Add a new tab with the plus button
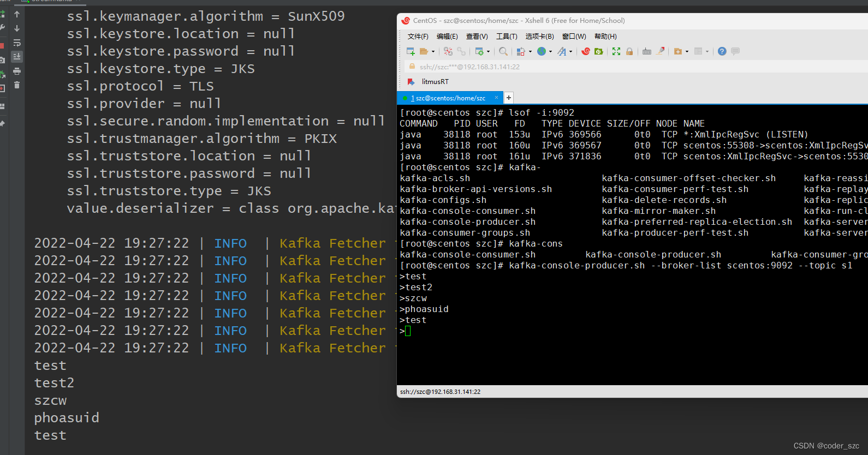 (509, 98)
